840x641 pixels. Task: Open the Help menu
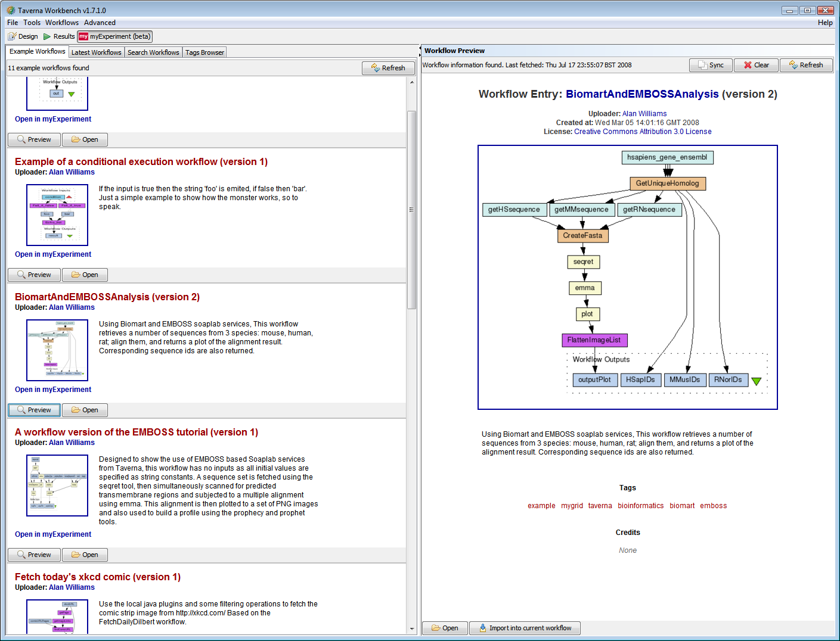[825, 23]
